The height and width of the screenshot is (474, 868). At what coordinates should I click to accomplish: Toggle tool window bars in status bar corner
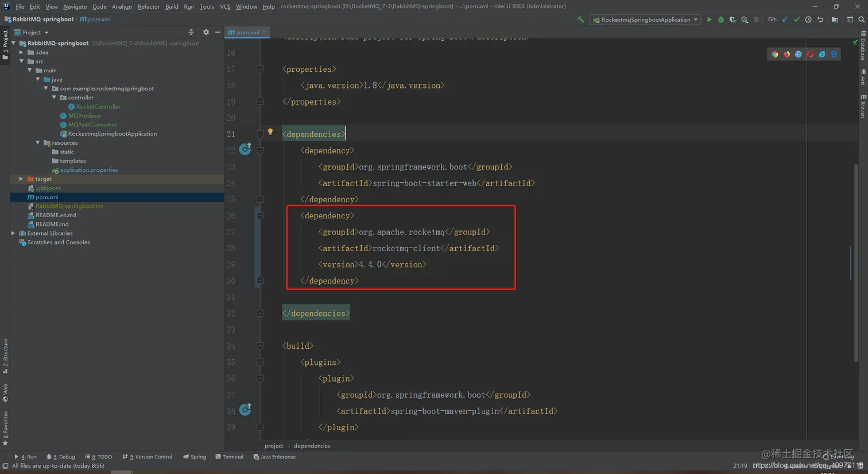(x=5, y=466)
